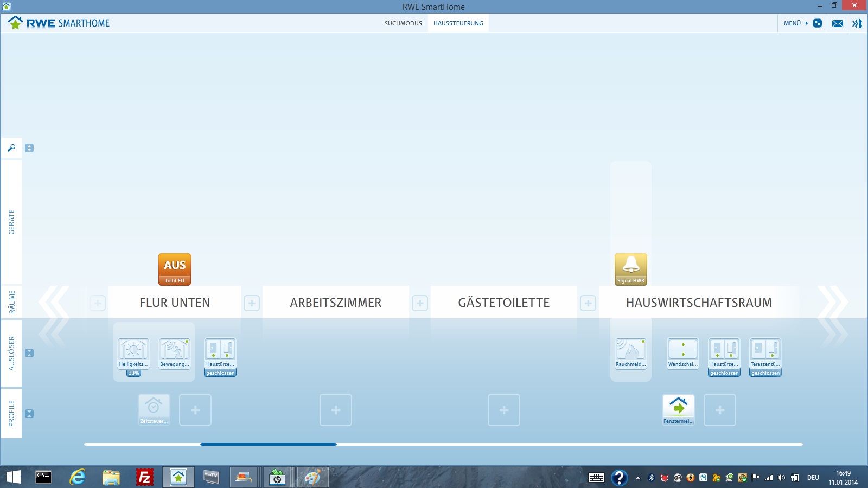Click the logout icon at top right
The width and height of the screenshot is (868, 488).
(x=857, y=23)
